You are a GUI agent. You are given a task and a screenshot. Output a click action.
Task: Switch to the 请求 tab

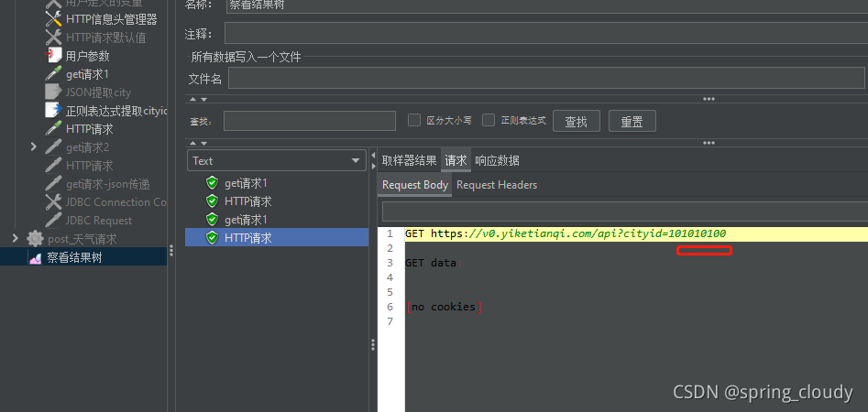456,160
